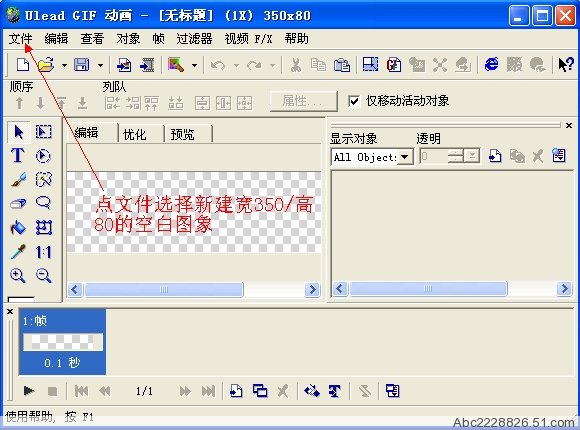Open the 帧 menu

pyautogui.click(x=158, y=38)
